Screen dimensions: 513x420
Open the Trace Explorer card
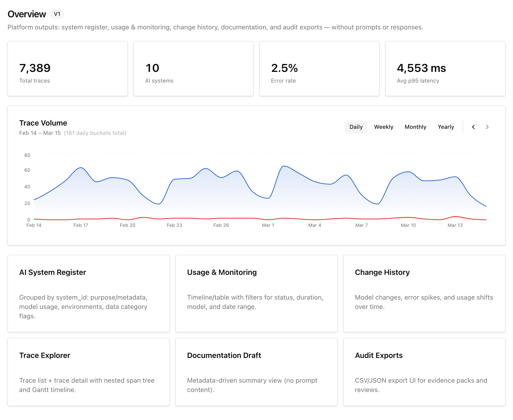tap(88, 372)
